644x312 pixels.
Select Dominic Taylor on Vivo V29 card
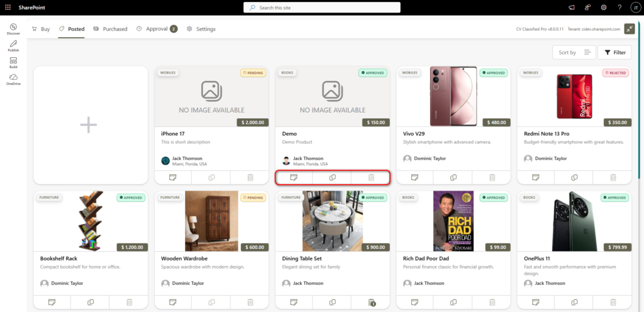pyautogui.click(x=430, y=159)
